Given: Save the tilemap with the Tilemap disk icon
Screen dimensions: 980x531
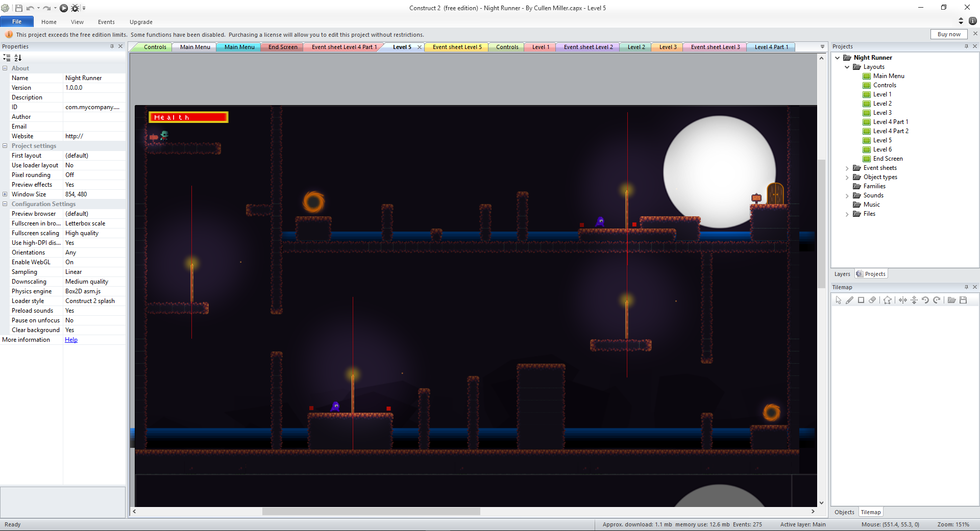Looking at the screenshot, I should (963, 300).
